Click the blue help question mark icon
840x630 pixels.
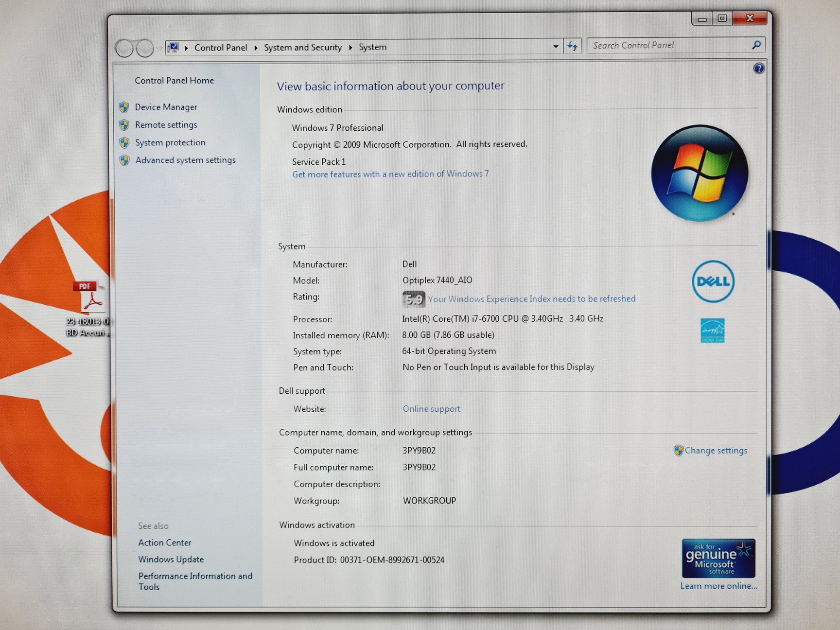758,69
